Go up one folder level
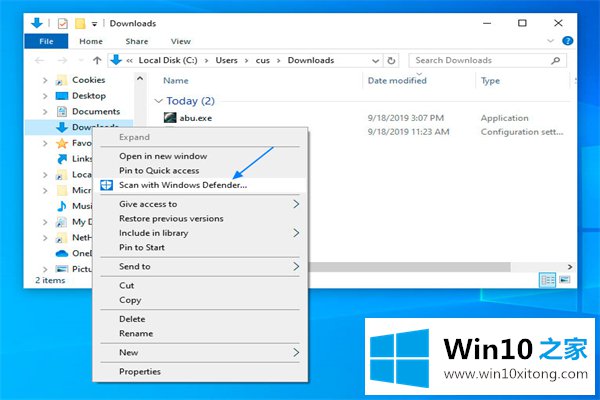The width and height of the screenshot is (600, 400). coord(97,60)
